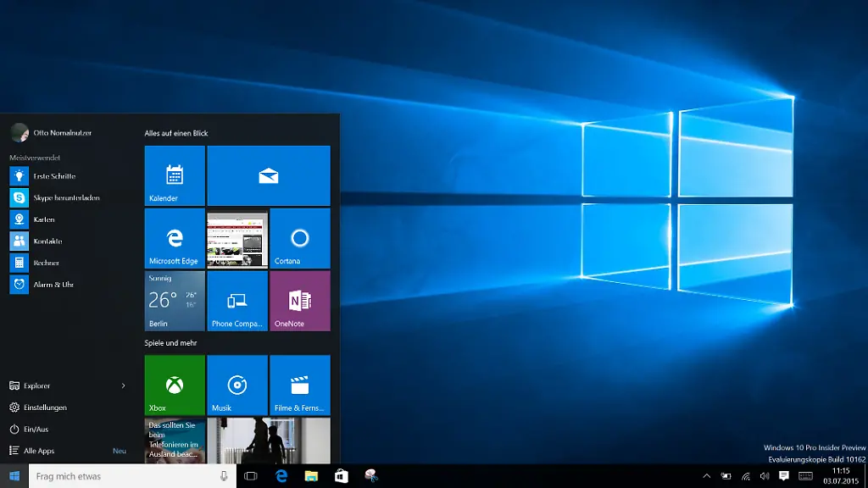
Task: Open the Ein/Aus power options
Action: (38, 429)
